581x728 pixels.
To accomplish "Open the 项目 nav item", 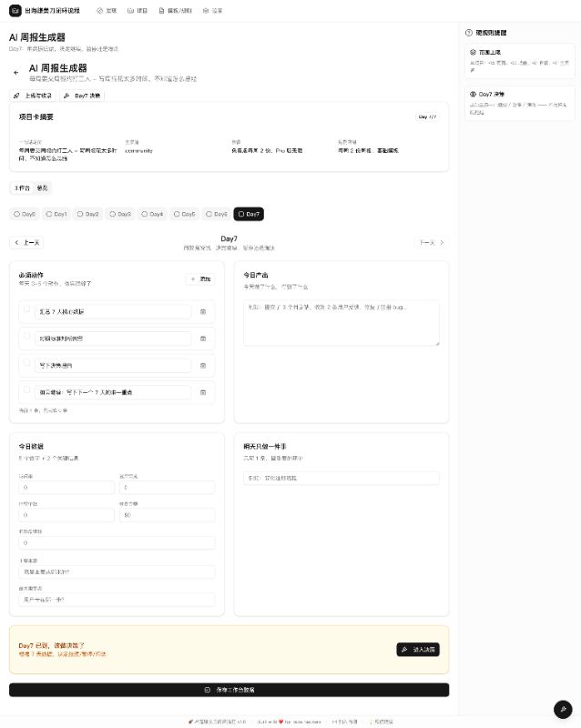I will 138,11.
